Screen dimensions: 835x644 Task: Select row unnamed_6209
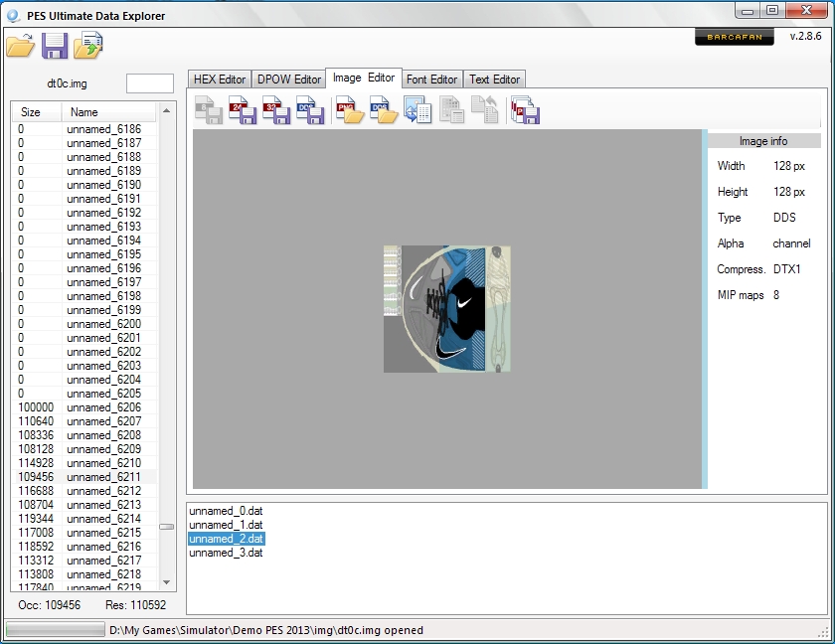point(84,448)
